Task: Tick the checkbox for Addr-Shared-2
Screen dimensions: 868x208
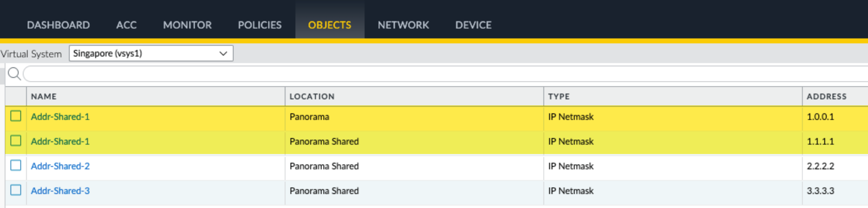Action: tap(15, 166)
